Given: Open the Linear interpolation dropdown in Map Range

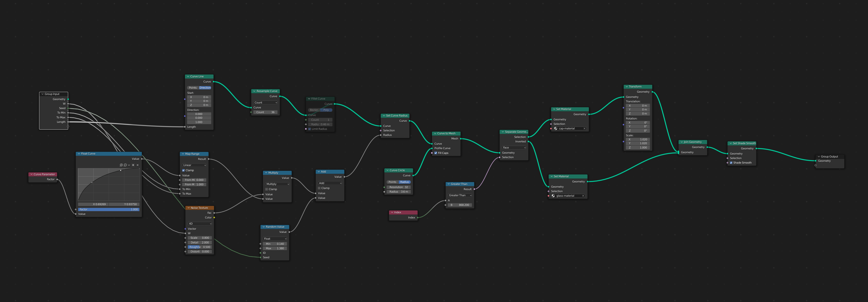Looking at the screenshot, I should point(194,165).
